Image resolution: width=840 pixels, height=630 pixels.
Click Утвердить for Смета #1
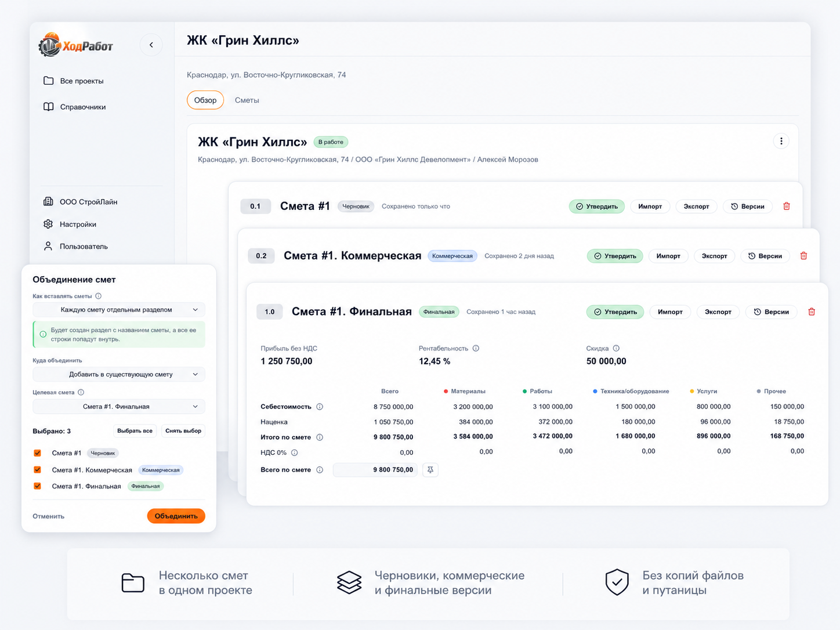point(596,207)
